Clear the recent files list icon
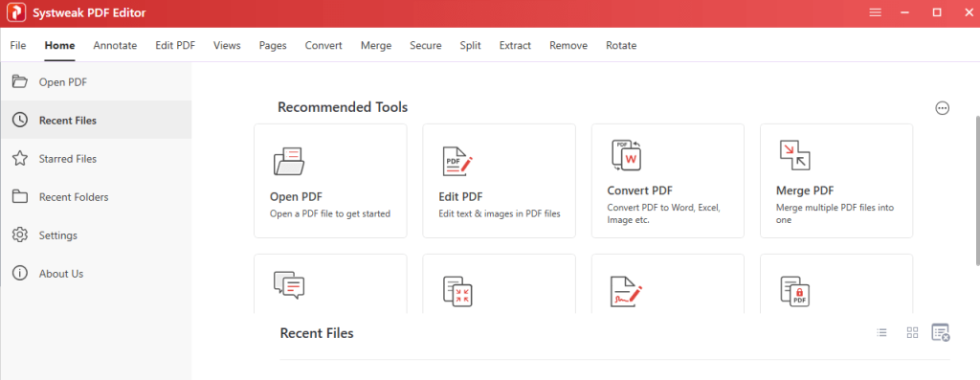 (941, 332)
